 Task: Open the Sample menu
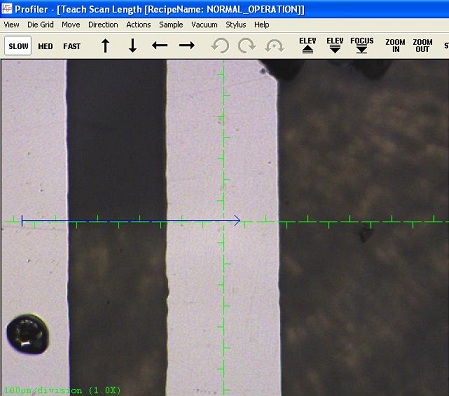tap(171, 25)
